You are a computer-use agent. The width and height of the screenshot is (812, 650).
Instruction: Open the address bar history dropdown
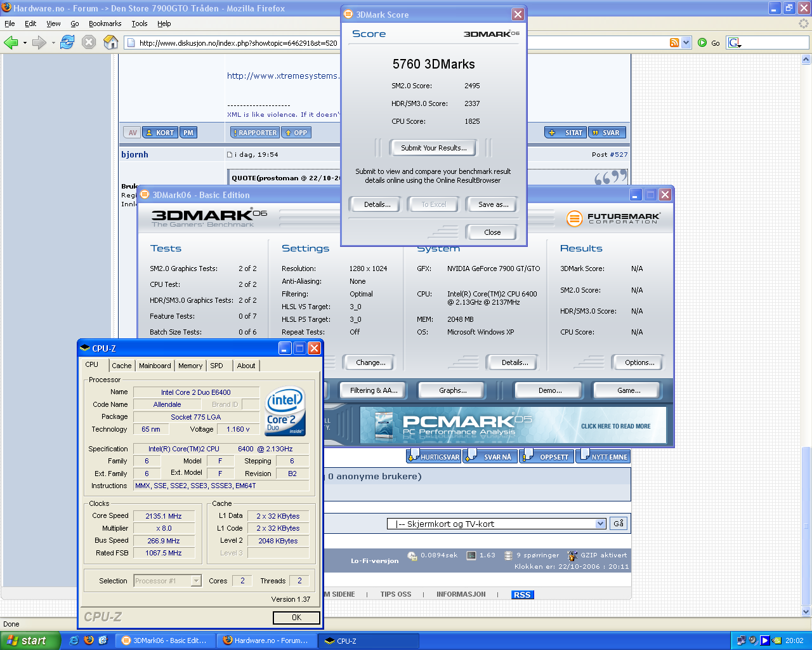pos(686,43)
